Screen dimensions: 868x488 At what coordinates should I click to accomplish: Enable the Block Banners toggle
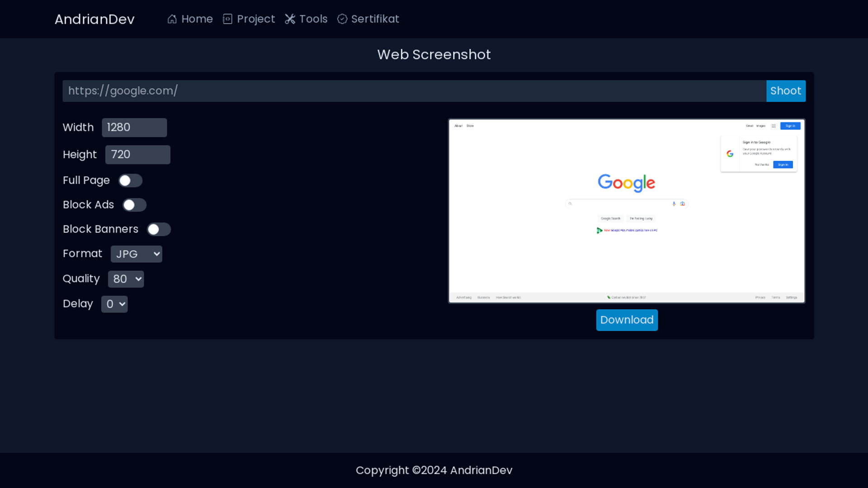tap(159, 230)
